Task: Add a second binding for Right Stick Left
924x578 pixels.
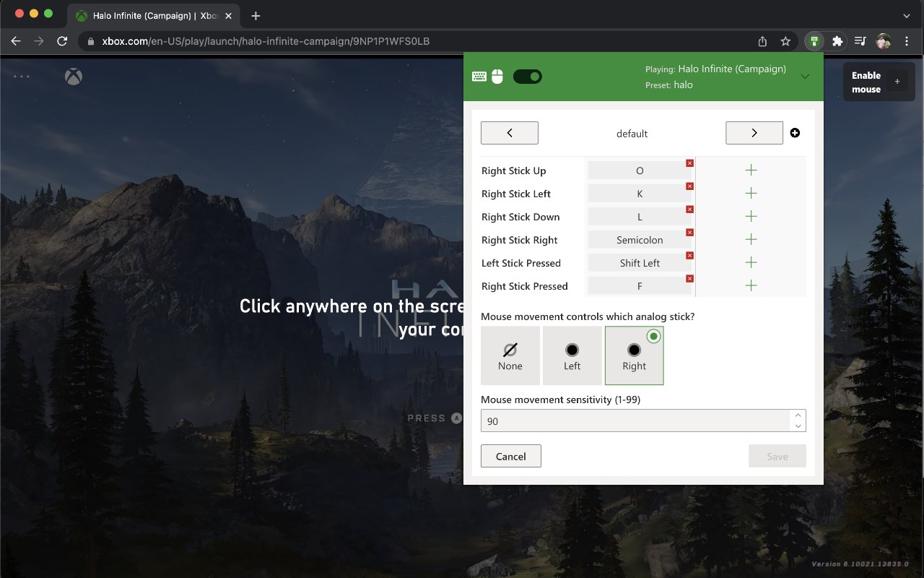Action: [751, 193]
